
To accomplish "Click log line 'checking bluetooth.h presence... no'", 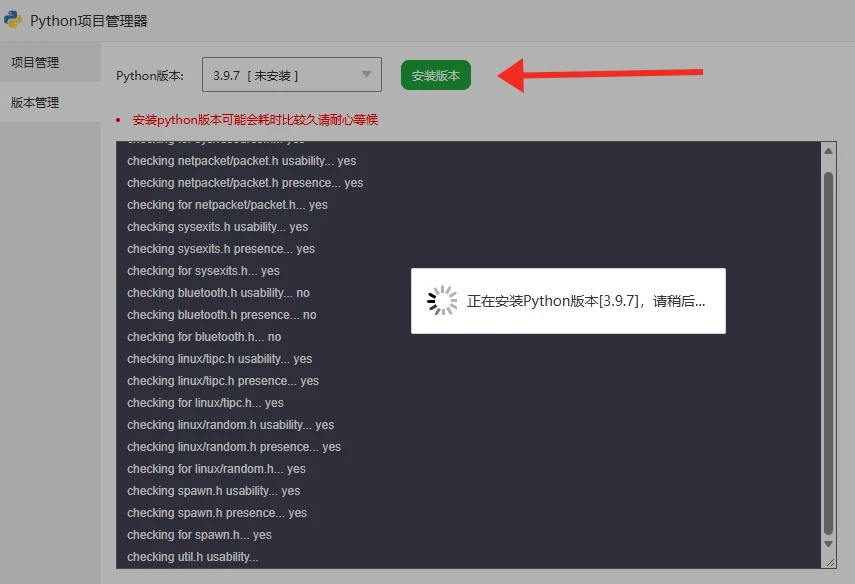I will coord(221,315).
